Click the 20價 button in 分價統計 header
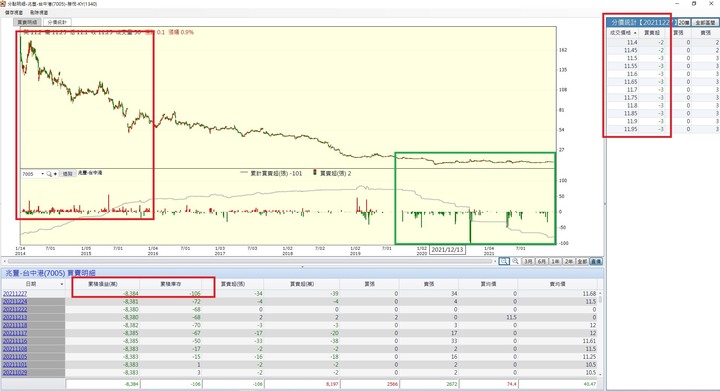The image size is (720, 391). click(x=684, y=22)
